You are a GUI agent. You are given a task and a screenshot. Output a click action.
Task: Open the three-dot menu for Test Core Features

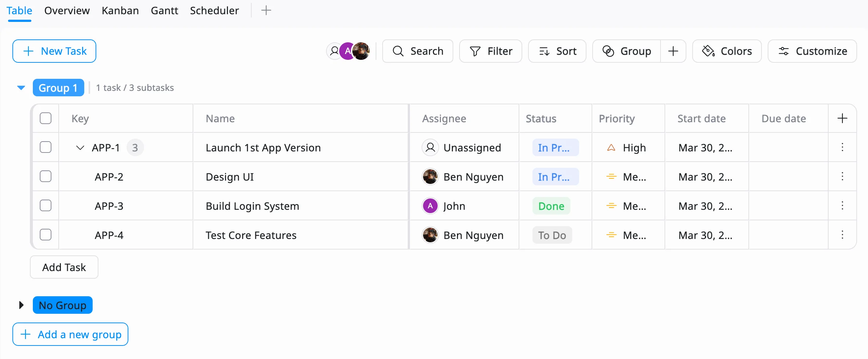[842, 235]
